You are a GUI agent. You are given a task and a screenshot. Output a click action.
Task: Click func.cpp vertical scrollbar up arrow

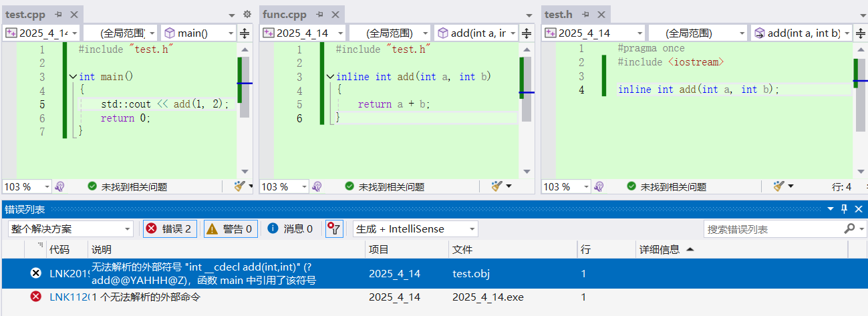pyautogui.click(x=527, y=49)
